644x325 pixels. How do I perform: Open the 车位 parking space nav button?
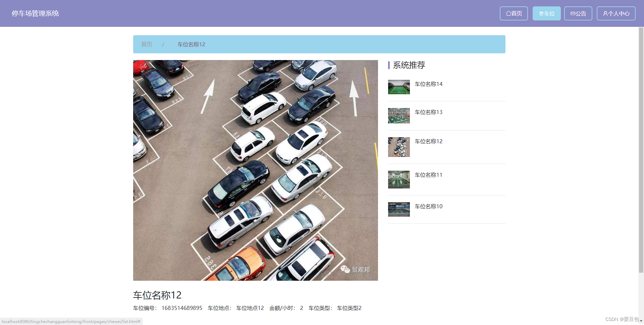(x=546, y=13)
